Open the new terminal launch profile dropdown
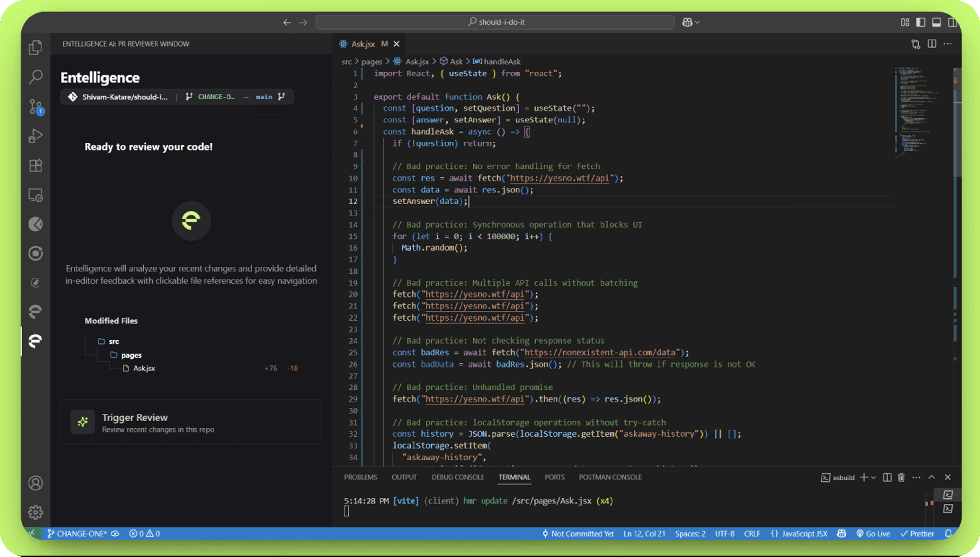 (874, 477)
